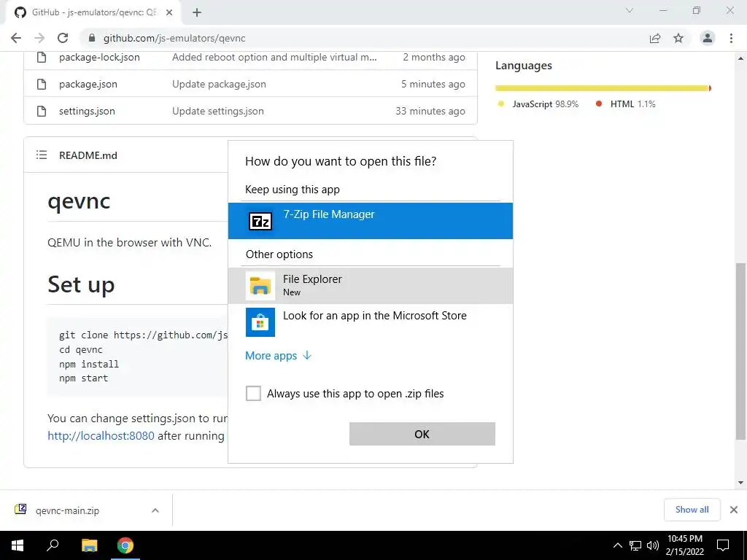747x560 pixels.
Task: Click the Languages progress bar
Action: (603, 88)
